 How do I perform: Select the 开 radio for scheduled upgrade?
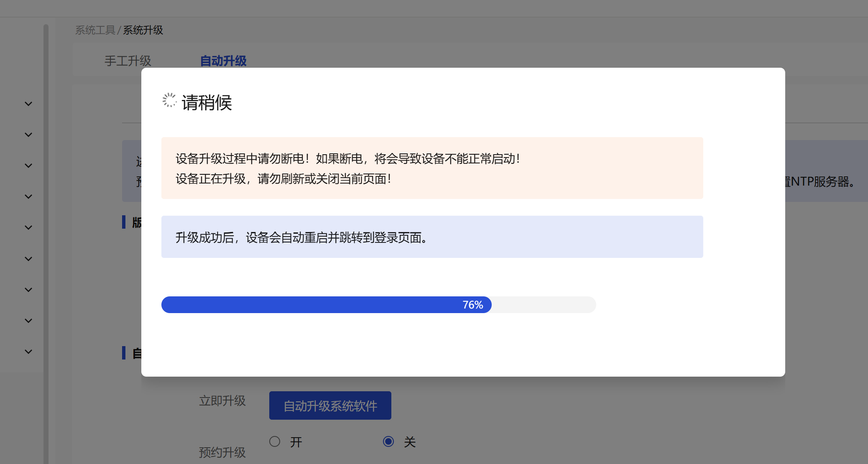[275, 441]
